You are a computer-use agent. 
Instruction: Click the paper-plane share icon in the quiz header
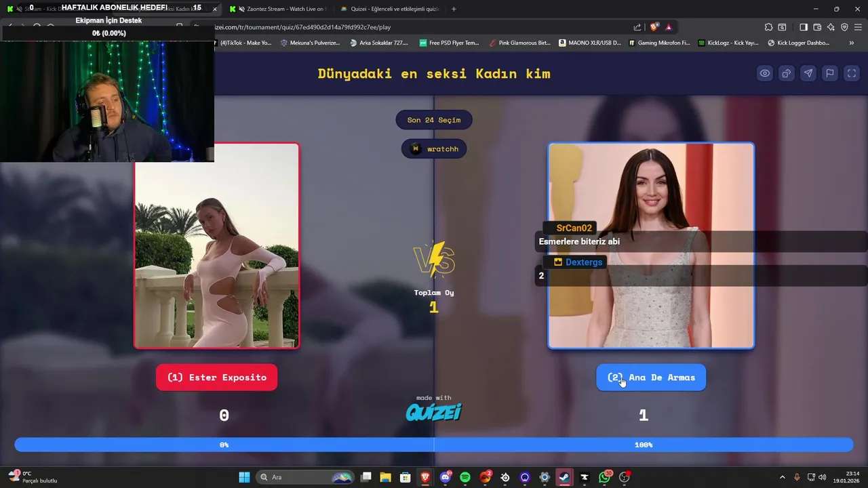(808, 73)
